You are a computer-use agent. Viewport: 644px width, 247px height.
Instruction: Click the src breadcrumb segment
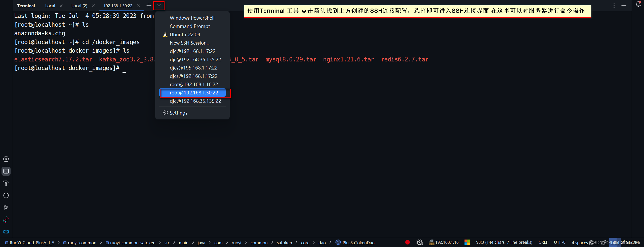(x=167, y=243)
